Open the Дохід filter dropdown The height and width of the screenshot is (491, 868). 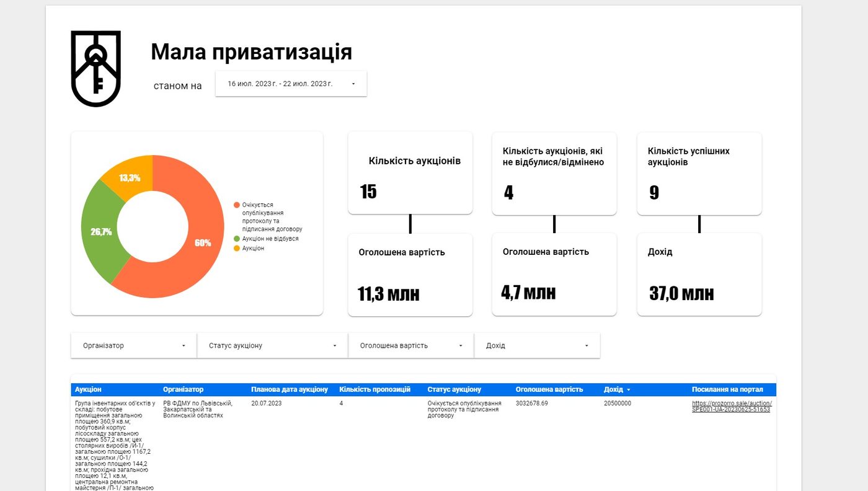(x=537, y=345)
